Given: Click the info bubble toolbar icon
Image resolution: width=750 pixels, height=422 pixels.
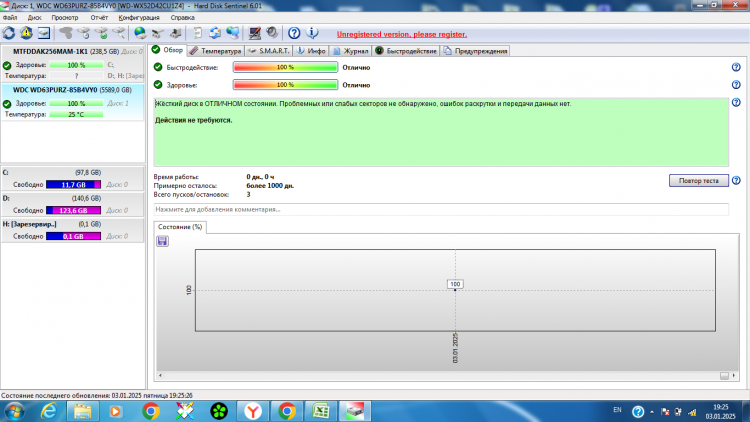Looking at the screenshot, I should [x=312, y=33].
